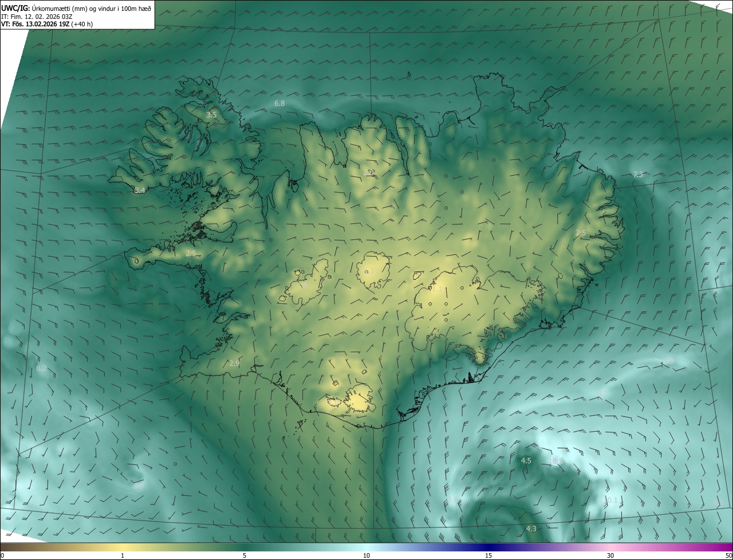733x560 pixels.
Task: Click the 5 tick on the color scale
Action: 245,555
